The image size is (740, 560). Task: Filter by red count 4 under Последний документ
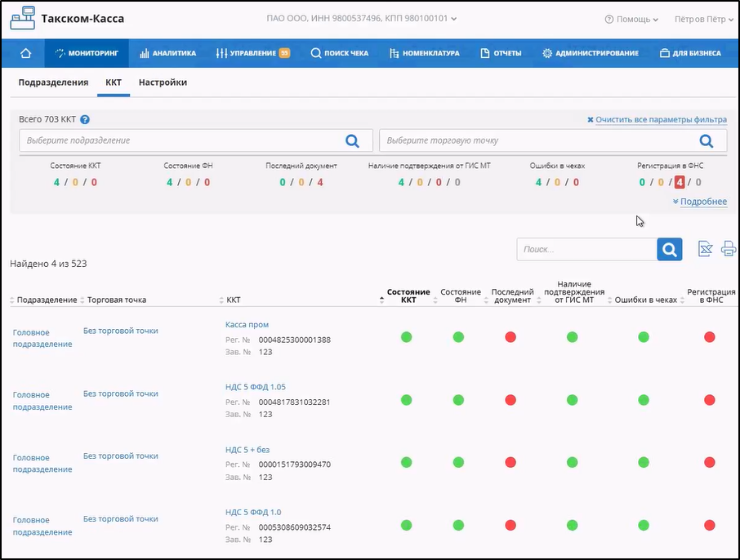(320, 182)
